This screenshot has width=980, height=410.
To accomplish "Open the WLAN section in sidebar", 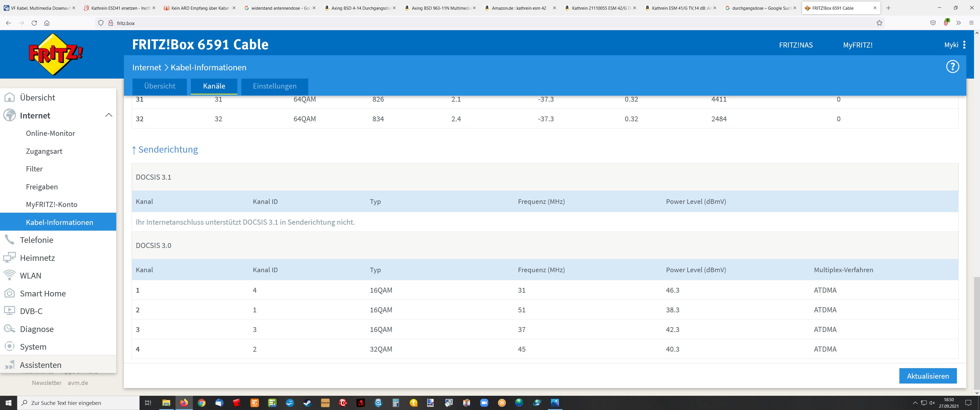I will 30,276.
